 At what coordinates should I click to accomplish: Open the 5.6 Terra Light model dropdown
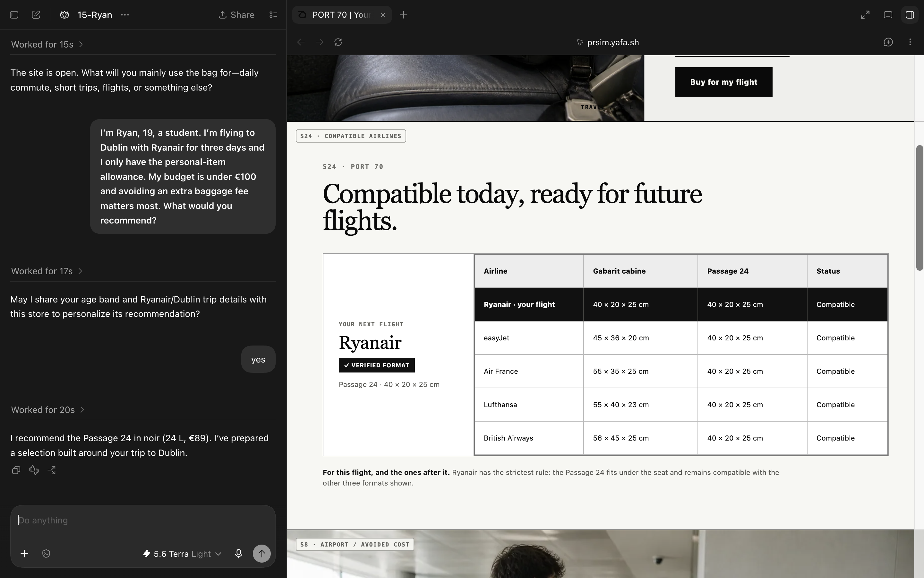pos(182,554)
